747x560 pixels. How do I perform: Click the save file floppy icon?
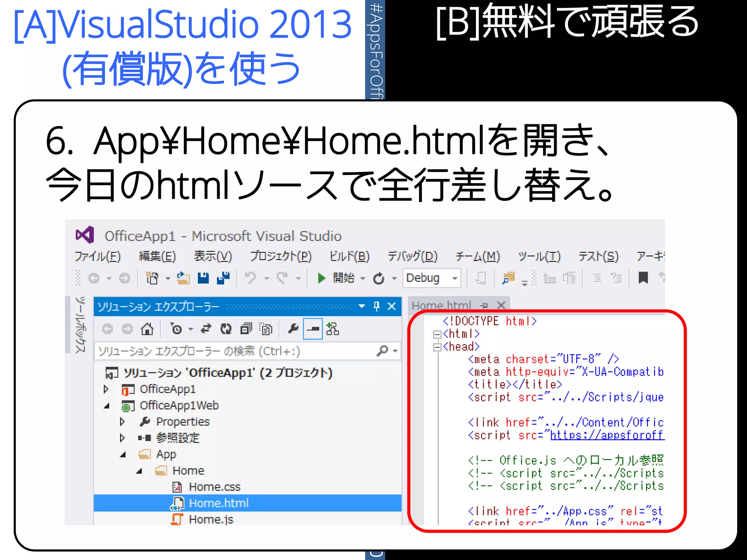(203, 278)
